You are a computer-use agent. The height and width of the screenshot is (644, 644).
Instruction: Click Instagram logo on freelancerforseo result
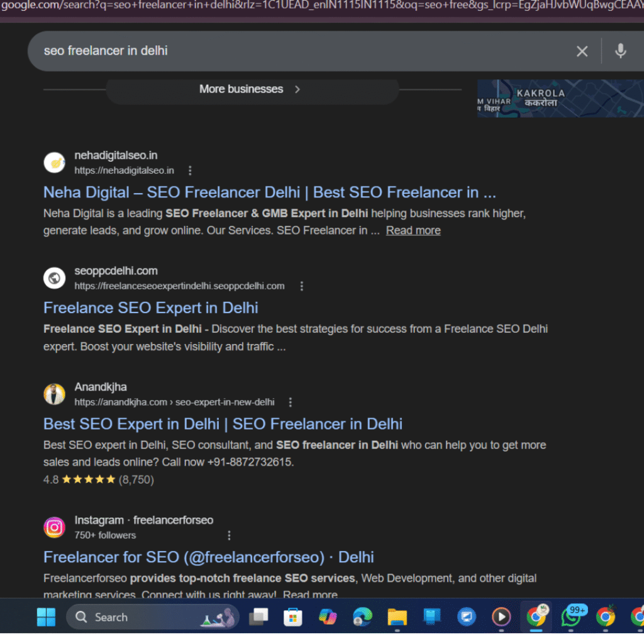pos(55,527)
